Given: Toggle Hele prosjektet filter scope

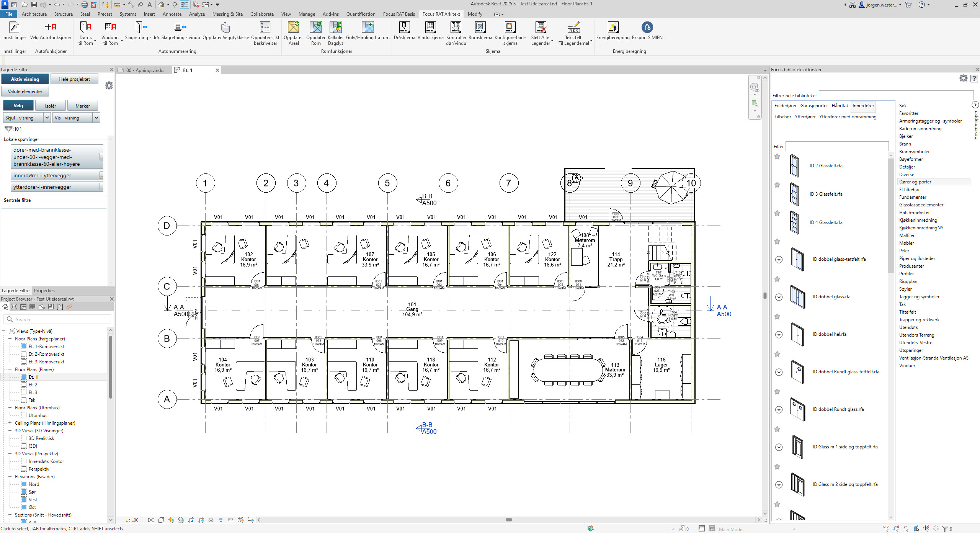Looking at the screenshot, I should 74,79.
